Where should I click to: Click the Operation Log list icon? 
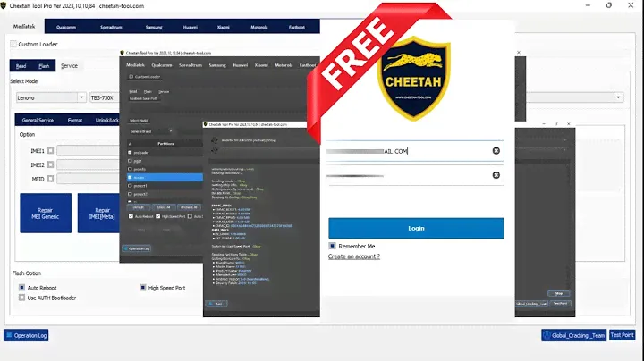[9, 336]
